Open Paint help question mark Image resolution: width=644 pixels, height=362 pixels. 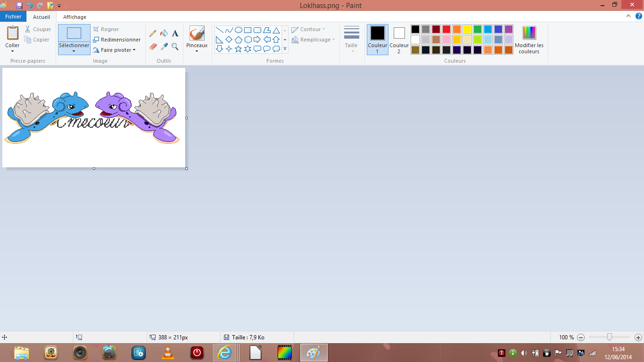coord(638,16)
